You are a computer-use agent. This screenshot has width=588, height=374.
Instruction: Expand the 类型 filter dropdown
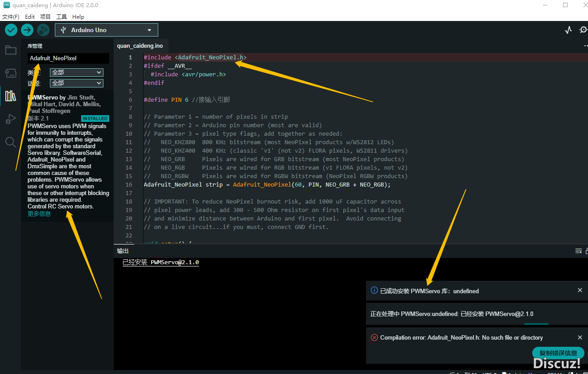(77, 72)
